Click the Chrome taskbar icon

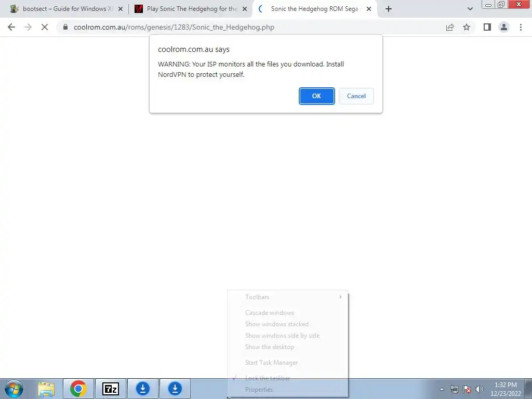[78, 389]
